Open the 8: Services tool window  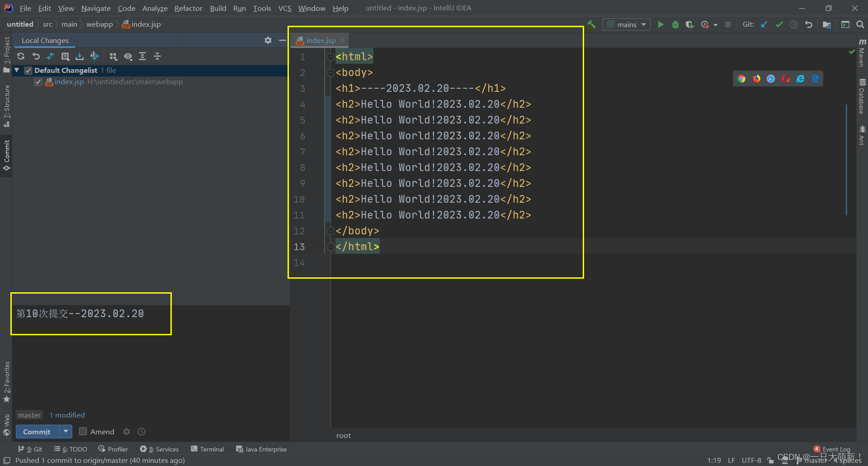pyautogui.click(x=159, y=449)
